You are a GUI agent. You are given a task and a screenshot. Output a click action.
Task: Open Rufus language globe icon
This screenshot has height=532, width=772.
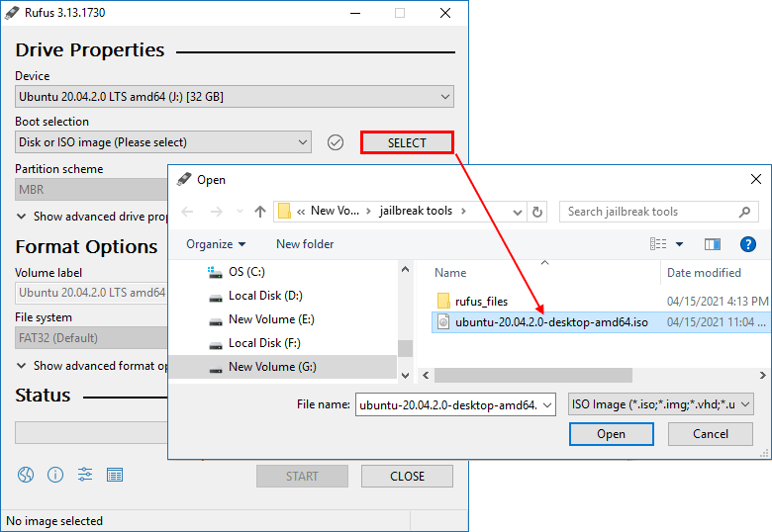point(26,475)
